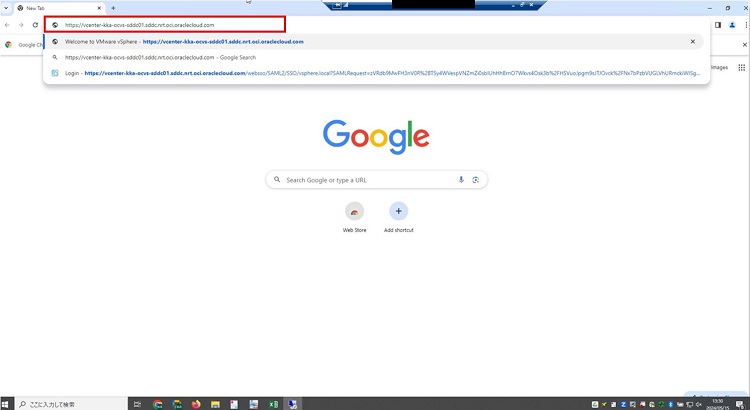Click the Images link
Screen dimensions: 750x410
(x=719, y=67)
